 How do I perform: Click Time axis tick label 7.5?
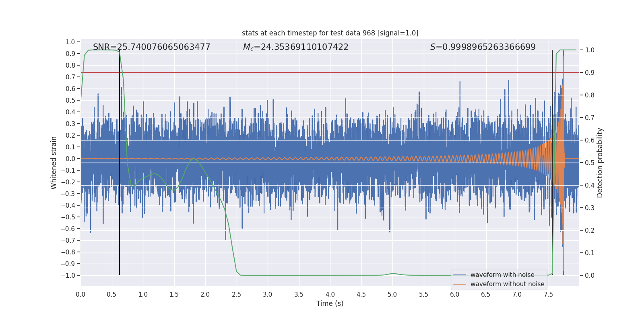[548, 294]
